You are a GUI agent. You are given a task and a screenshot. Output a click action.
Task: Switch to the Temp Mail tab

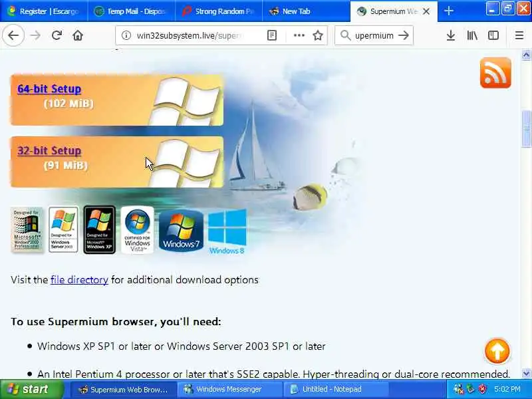click(x=131, y=11)
